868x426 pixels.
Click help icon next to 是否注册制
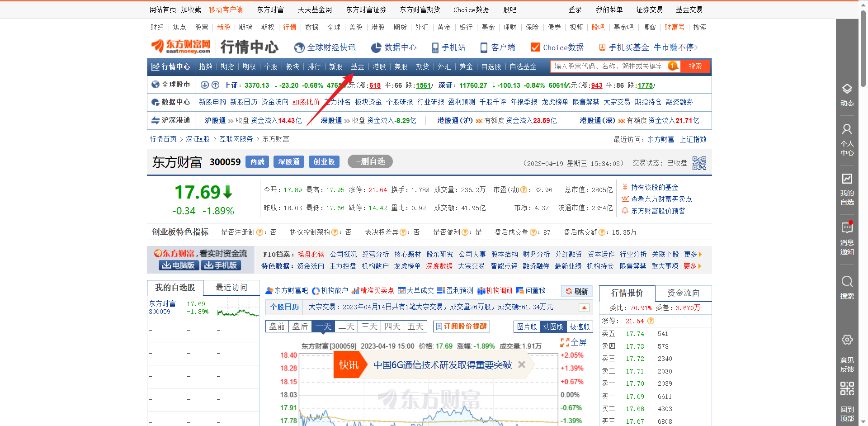tap(259, 232)
